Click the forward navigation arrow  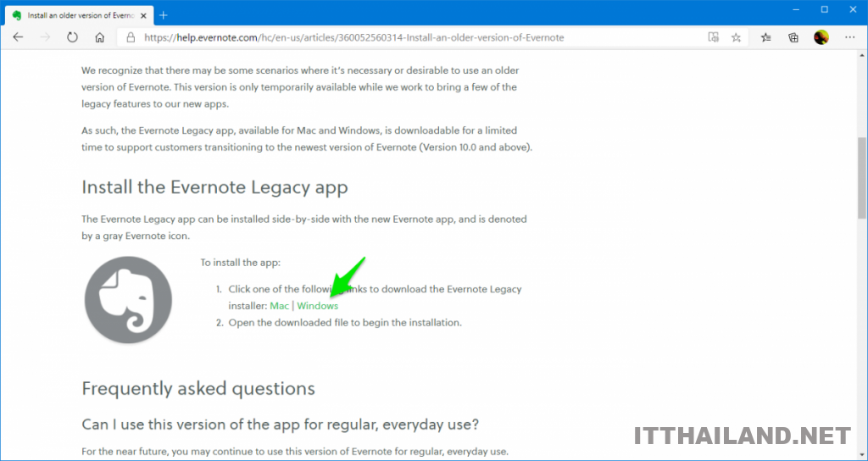46,37
